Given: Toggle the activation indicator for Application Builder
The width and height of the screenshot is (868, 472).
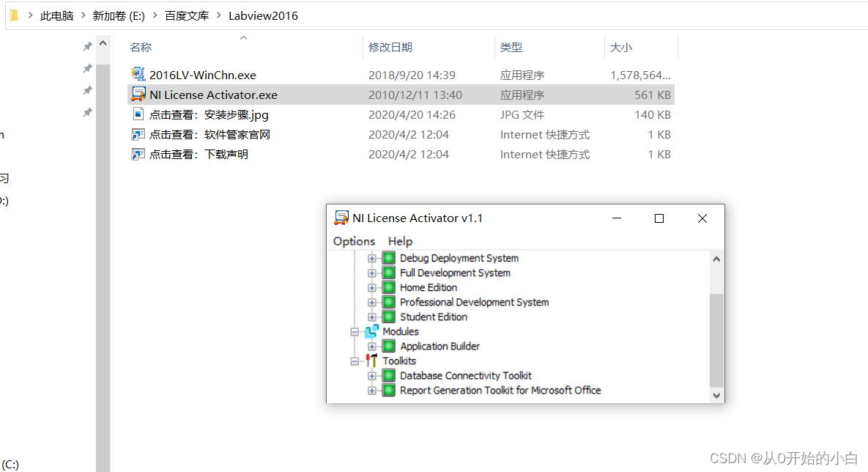Looking at the screenshot, I should pyautogui.click(x=388, y=346).
